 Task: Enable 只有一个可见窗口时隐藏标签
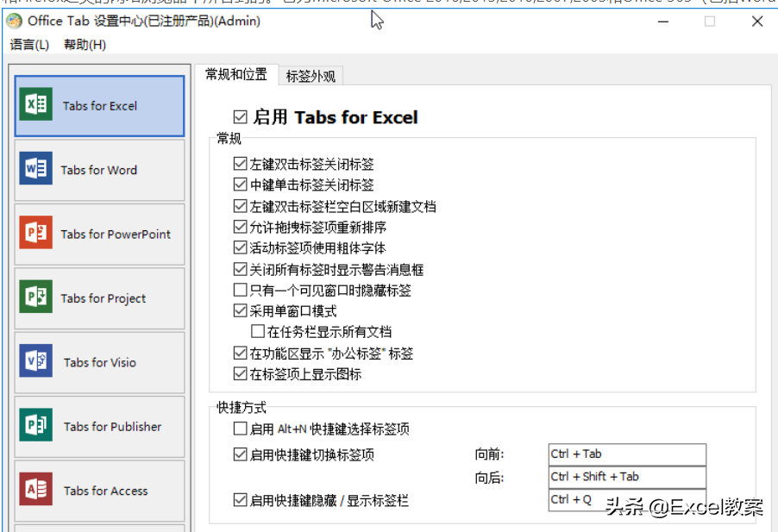point(240,290)
